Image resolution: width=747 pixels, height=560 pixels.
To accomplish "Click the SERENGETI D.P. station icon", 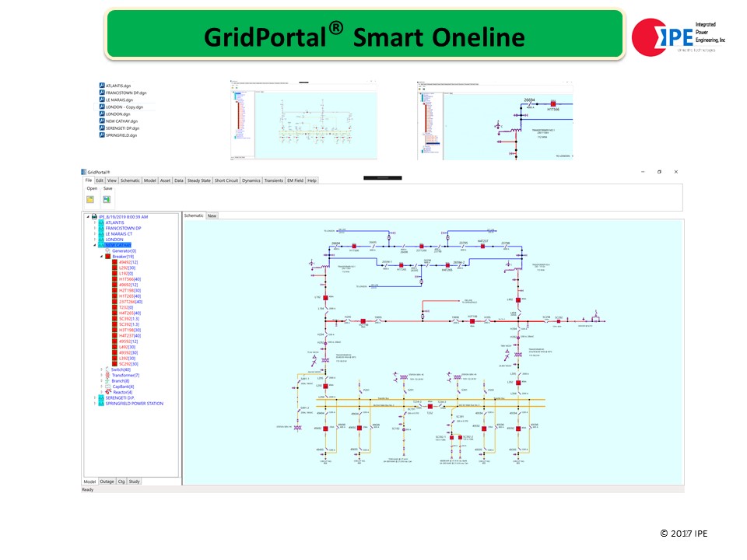I will pyautogui.click(x=101, y=398).
